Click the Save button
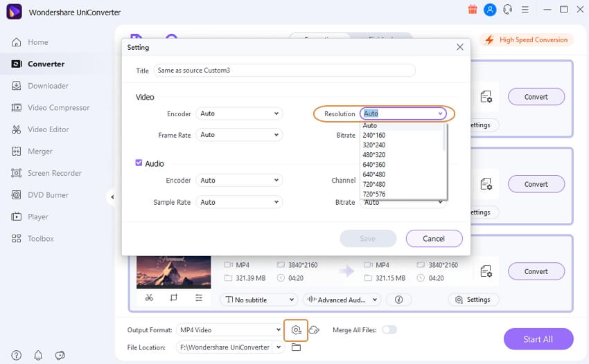589x364 pixels. pos(368,239)
